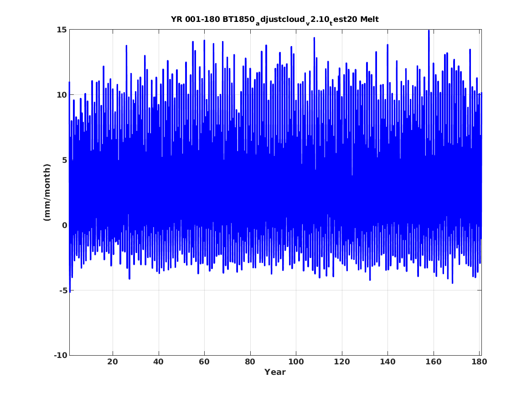Click the plot title 'YR 001-180 BT1850 Melt'
The width and height of the screenshot is (532, 399).
275,20
